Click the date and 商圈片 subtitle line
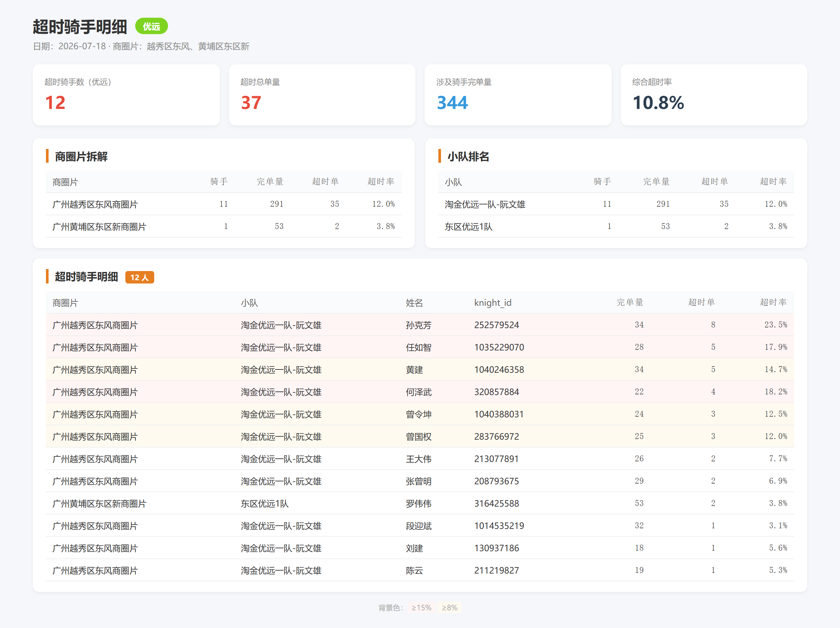Viewport: 840px width, 628px height. coord(141,46)
